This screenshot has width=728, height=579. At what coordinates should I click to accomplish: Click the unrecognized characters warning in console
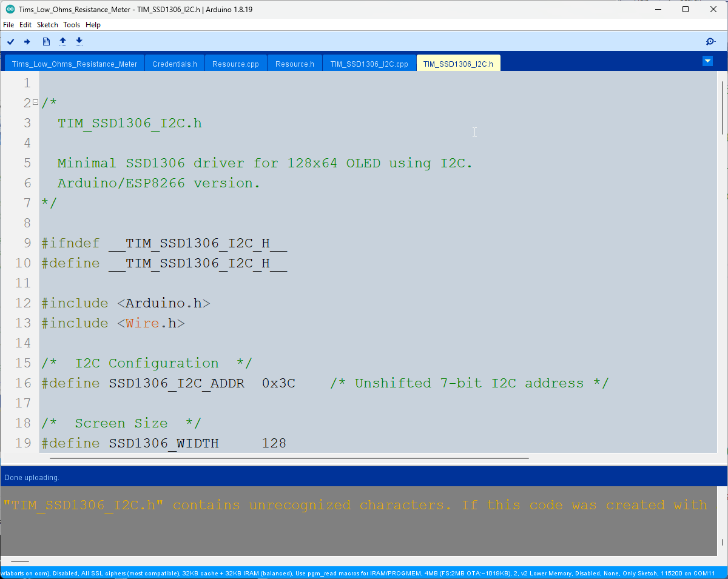pyautogui.click(x=355, y=505)
